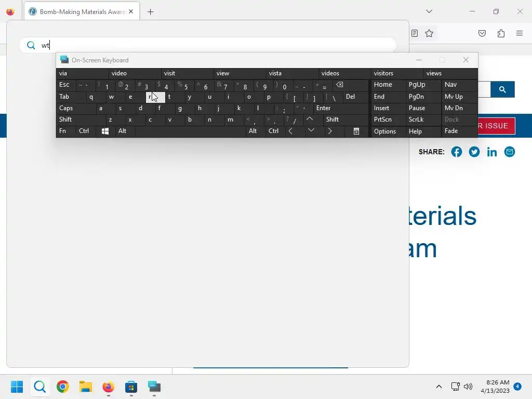The width and height of the screenshot is (532, 399).
Task: Click the search field containing 'wt'
Action: click(208, 45)
